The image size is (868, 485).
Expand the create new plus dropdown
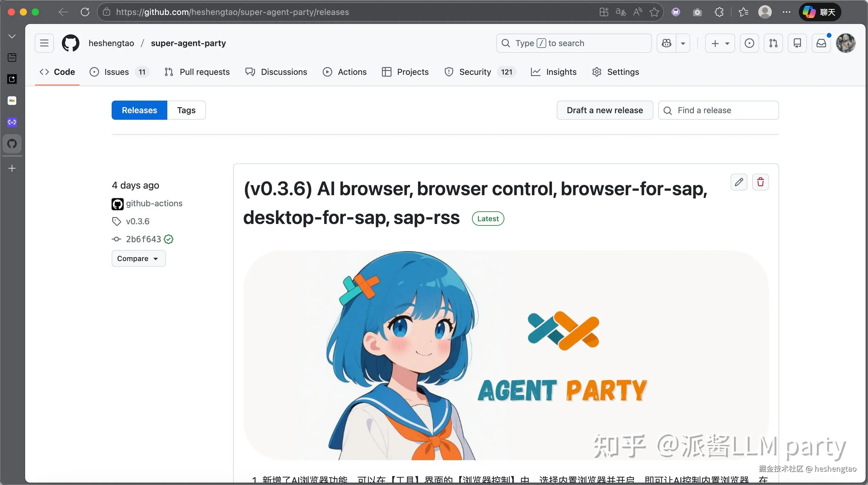pos(720,43)
